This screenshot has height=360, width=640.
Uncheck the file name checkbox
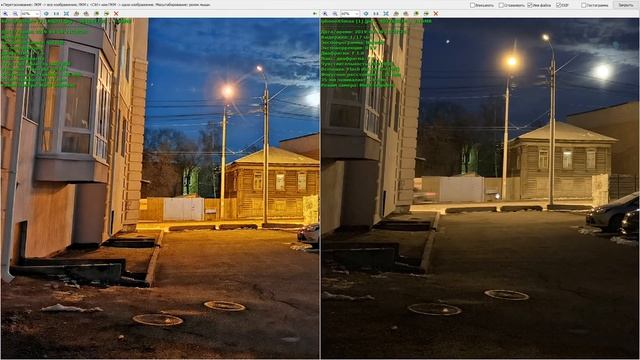[x=529, y=5]
